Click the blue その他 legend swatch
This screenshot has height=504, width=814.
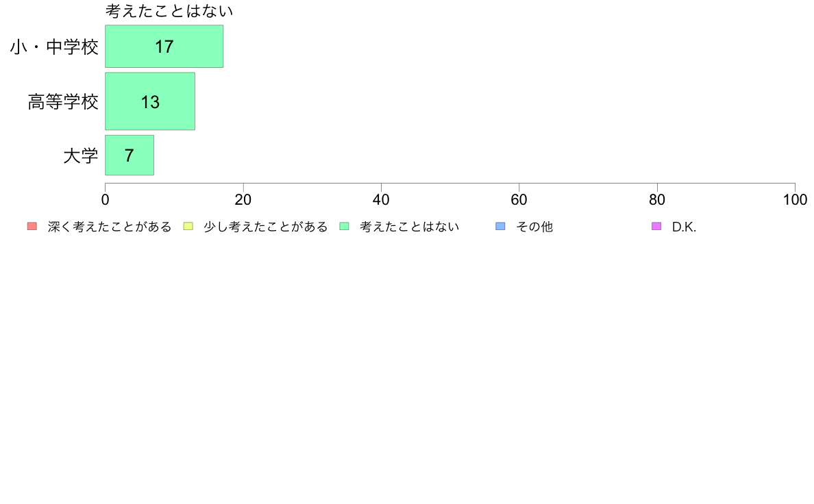click(500, 226)
